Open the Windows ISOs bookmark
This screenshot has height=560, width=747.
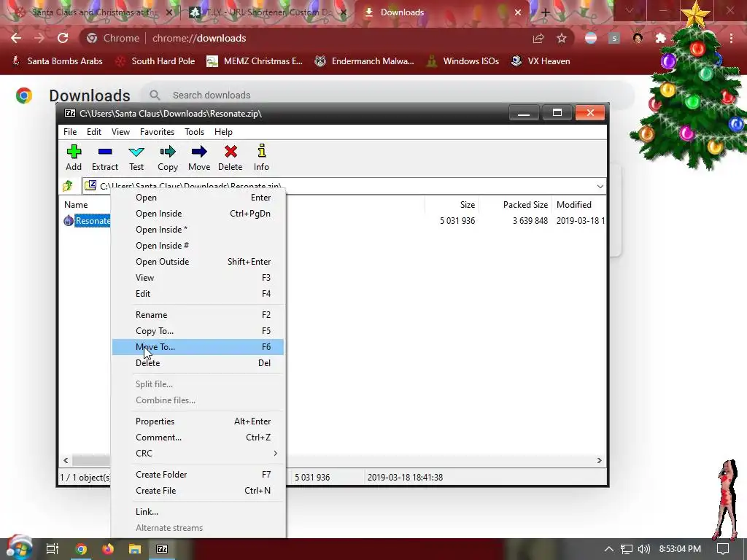tap(463, 61)
